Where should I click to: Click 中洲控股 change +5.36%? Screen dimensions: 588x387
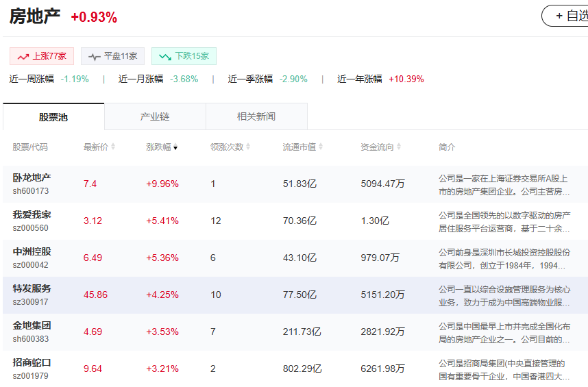[162, 258]
